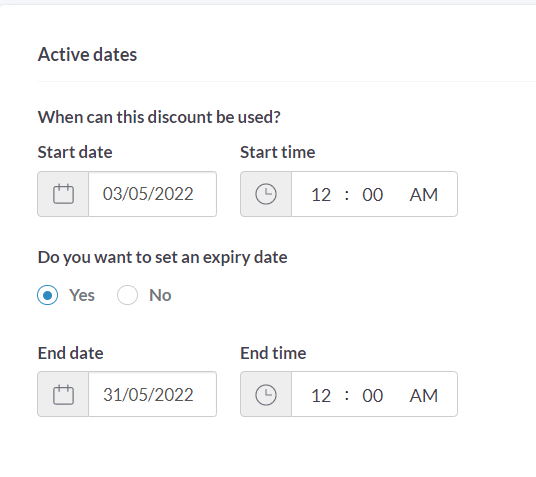Click the End date field showing 31/05/2022
This screenshot has width=536, height=477.
coord(152,394)
